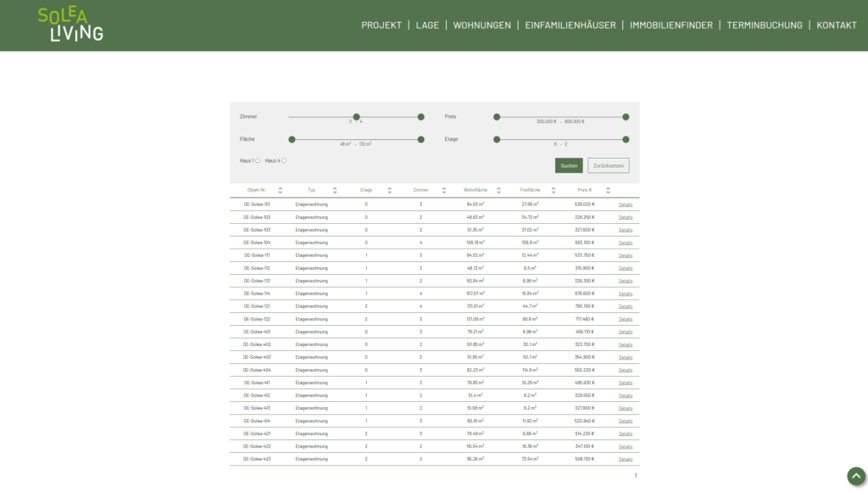Grab the Zimmer slider maximum handle
Screen dimensions: 868x492
(420, 117)
